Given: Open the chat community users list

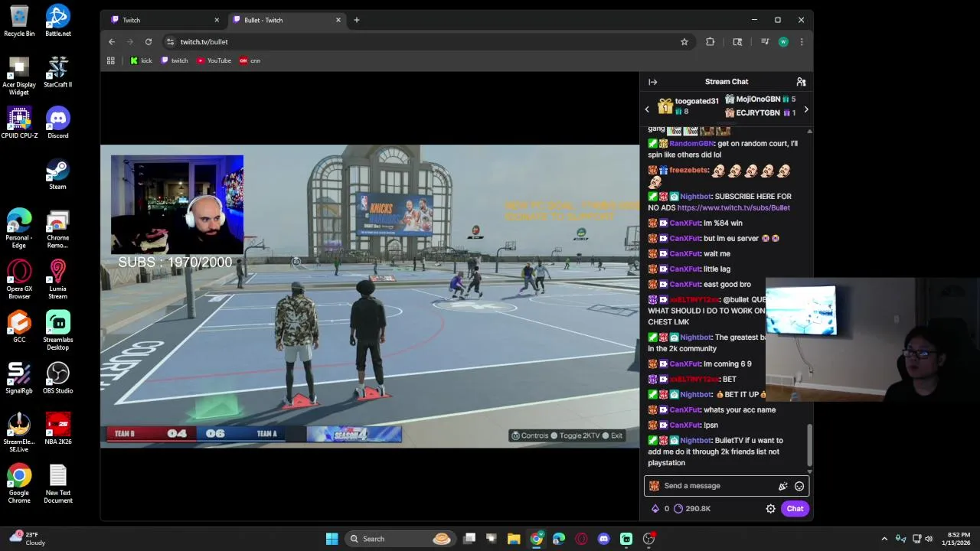Looking at the screenshot, I should click(801, 82).
